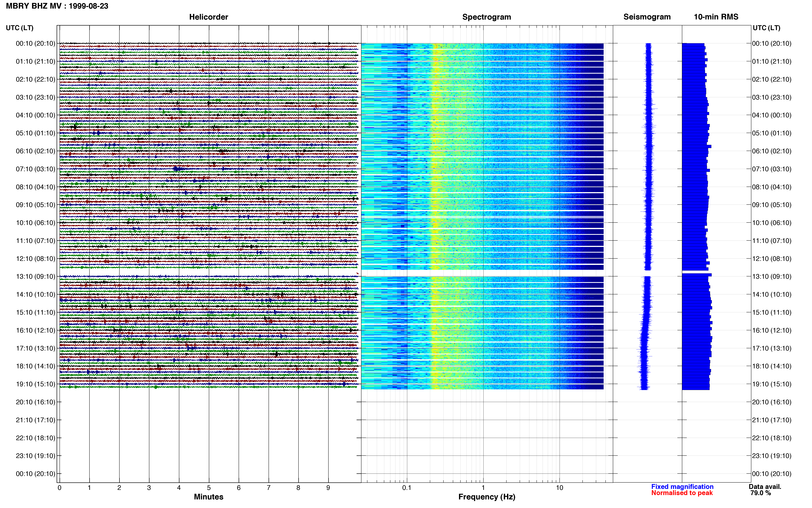812x508 pixels.
Task: Select left time label 01:10 (21:10)
Action: tap(36, 61)
